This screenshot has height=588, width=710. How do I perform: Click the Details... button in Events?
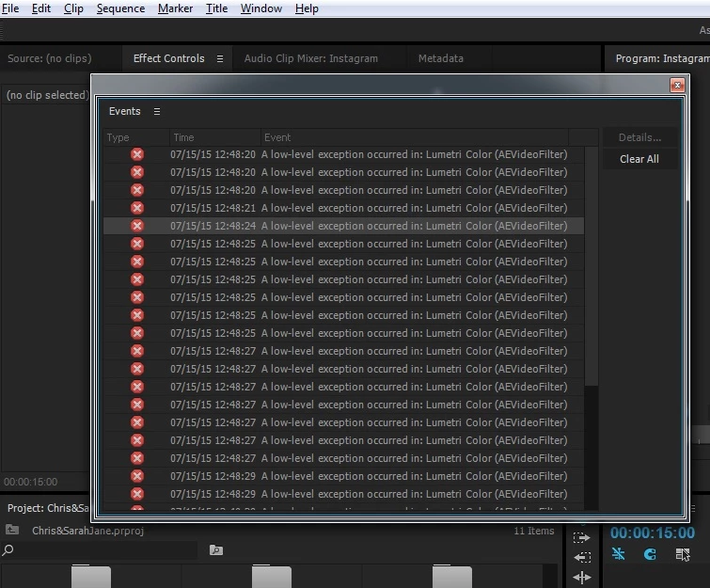(639, 137)
